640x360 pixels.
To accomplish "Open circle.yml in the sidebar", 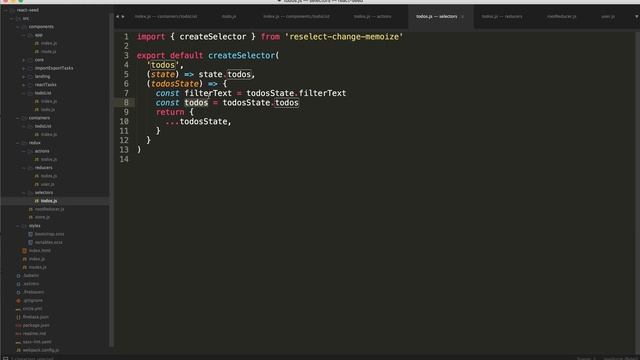I will (x=32, y=309).
